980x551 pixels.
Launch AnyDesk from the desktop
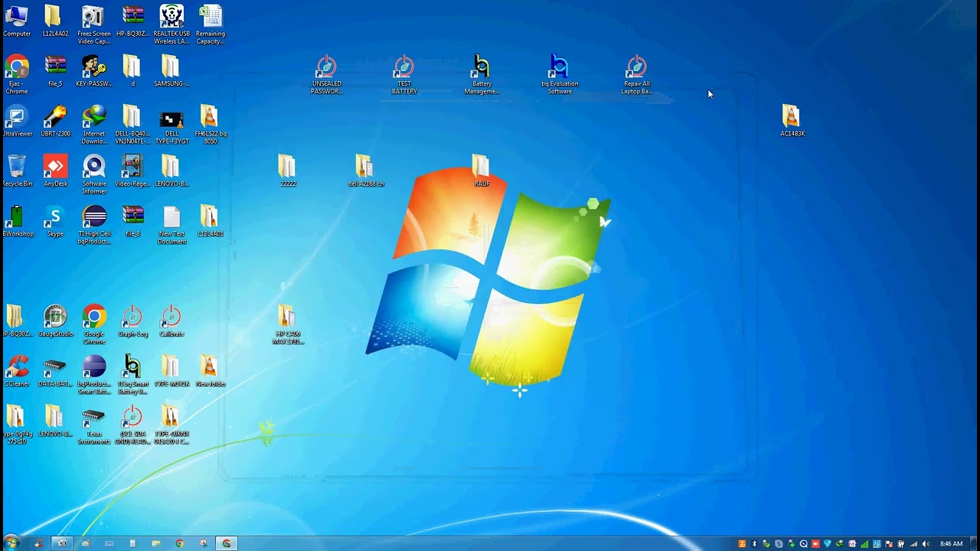[54, 171]
